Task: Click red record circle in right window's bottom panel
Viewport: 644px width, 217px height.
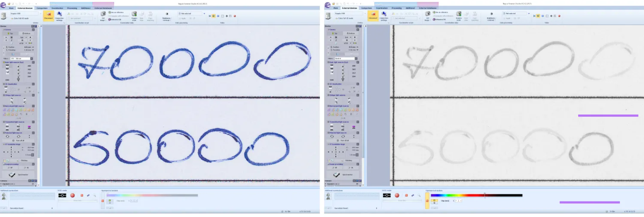Action: click(397, 195)
